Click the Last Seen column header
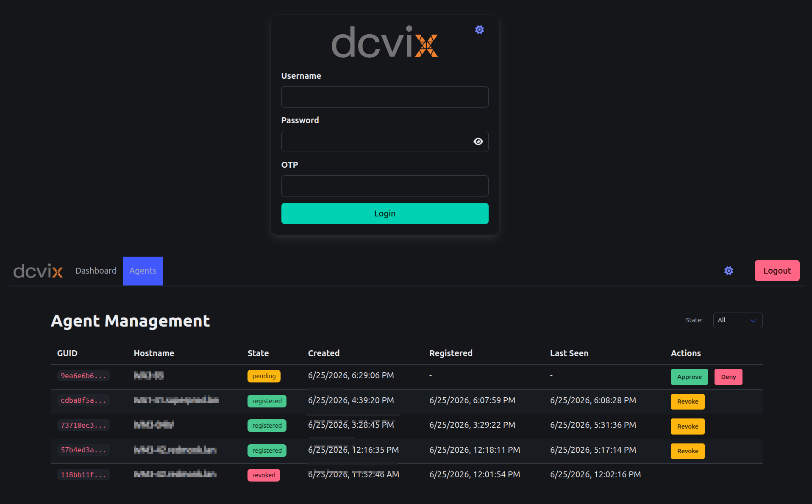812x504 pixels. 569,353
